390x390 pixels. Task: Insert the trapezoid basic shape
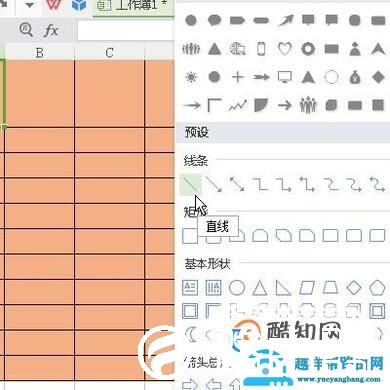[330, 288]
